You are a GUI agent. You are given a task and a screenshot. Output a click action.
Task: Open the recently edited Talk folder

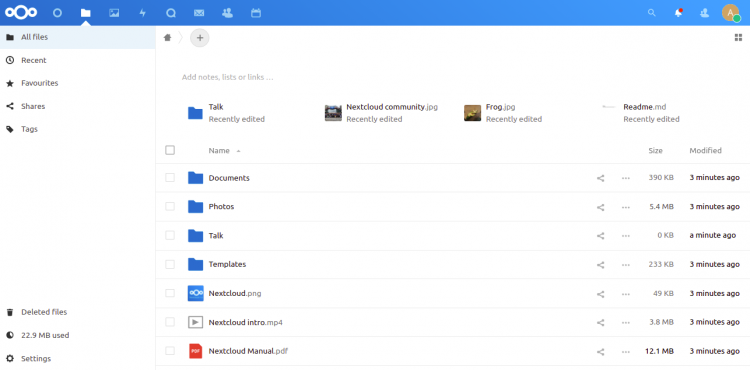click(x=227, y=113)
